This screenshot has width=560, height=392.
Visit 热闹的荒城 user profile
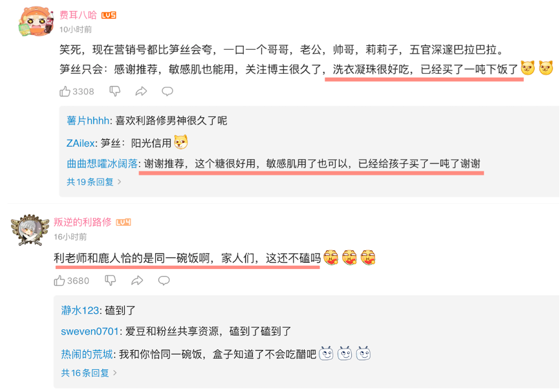87,354
